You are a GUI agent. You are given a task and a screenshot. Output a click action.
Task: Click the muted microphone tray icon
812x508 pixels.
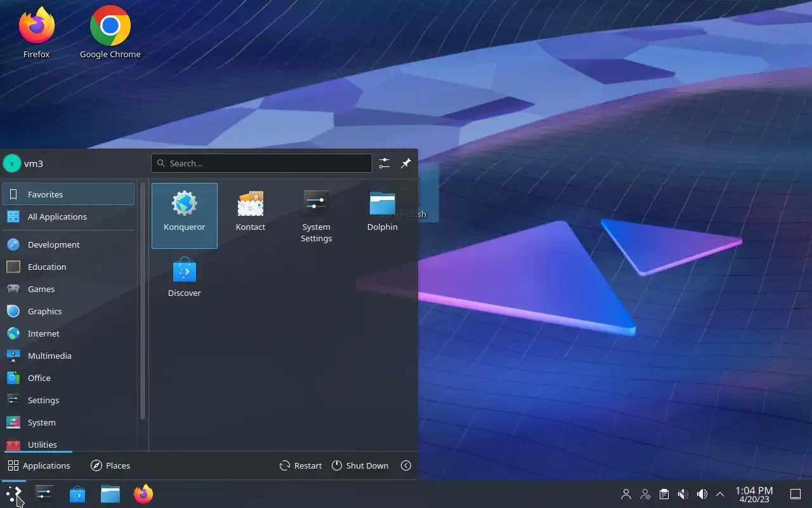coord(683,494)
